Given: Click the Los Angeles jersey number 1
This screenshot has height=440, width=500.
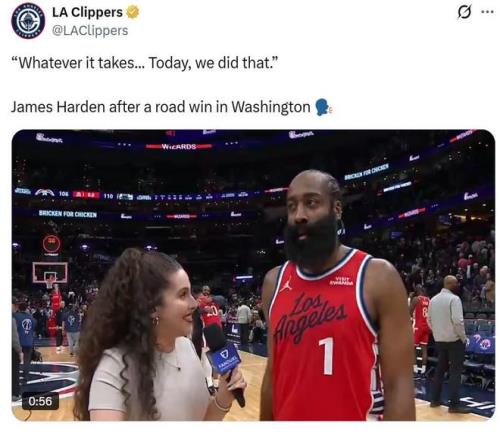Looking at the screenshot, I should [x=327, y=356].
